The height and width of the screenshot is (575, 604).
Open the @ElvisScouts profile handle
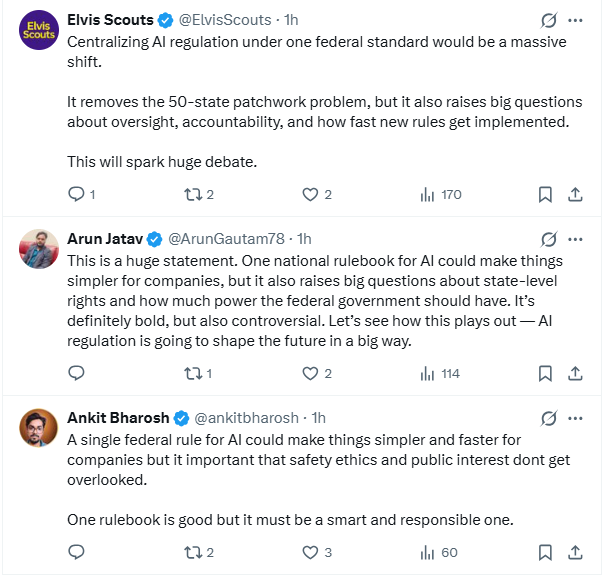232,20
